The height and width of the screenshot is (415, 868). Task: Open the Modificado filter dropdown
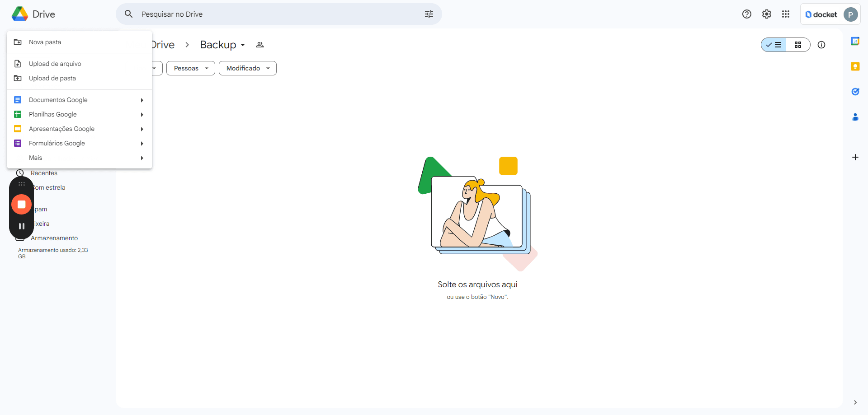pyautogui.click(x=248, y=68)
